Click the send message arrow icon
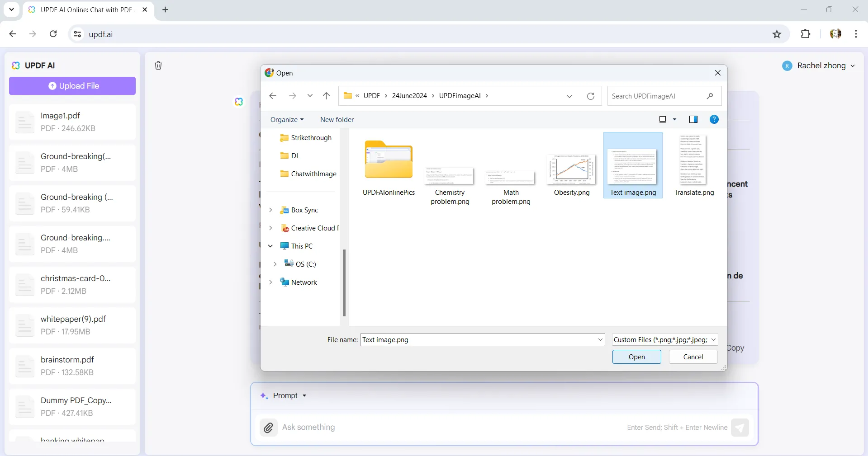The height and width of the screenshot is (456, 868). pos(740,428)
